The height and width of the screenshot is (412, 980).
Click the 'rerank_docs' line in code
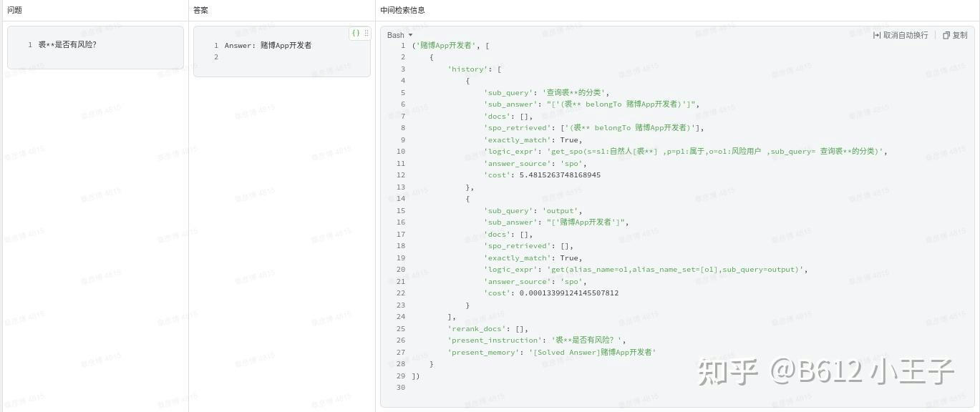point(487,329)
